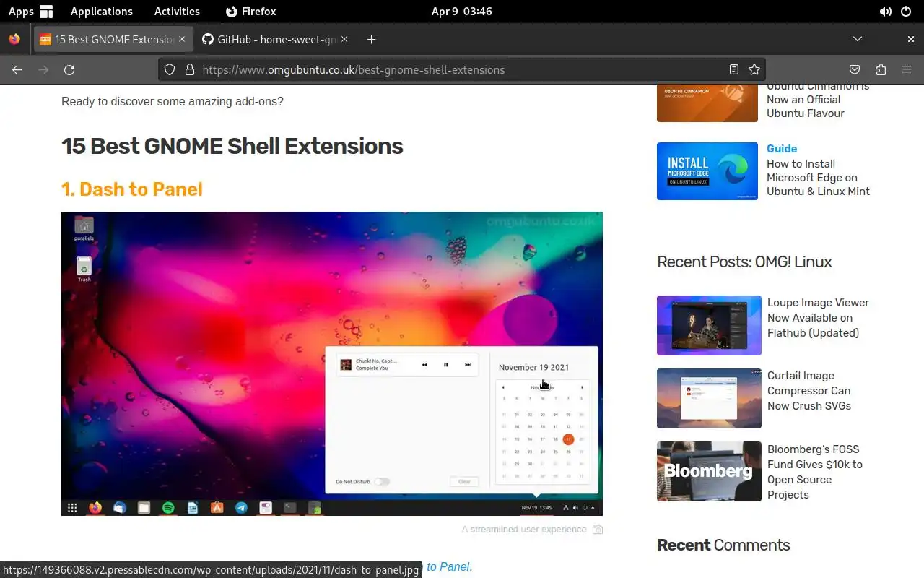
Task: Click the Bloomberg article thumbnail
Action: (x=709, y=471)
